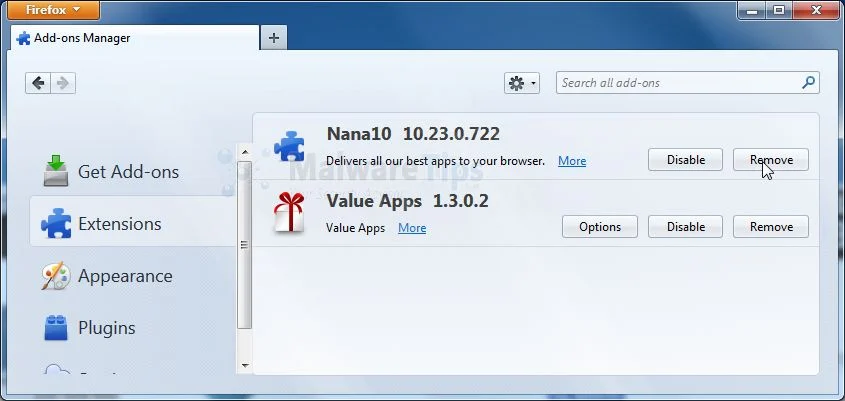Click the magnifying glass search icon
The height and width of the screenshot is (401, 845).
point(808,82)
